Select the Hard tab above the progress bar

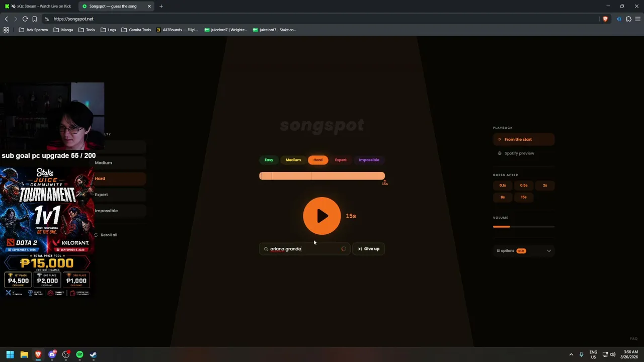click(x=318, y=160)
